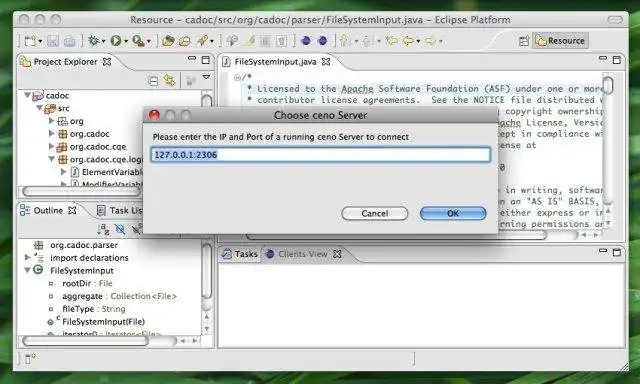
Task: Collapse the org.cadoc.cqe.logic package node
Action: click(x=51, y=159)
